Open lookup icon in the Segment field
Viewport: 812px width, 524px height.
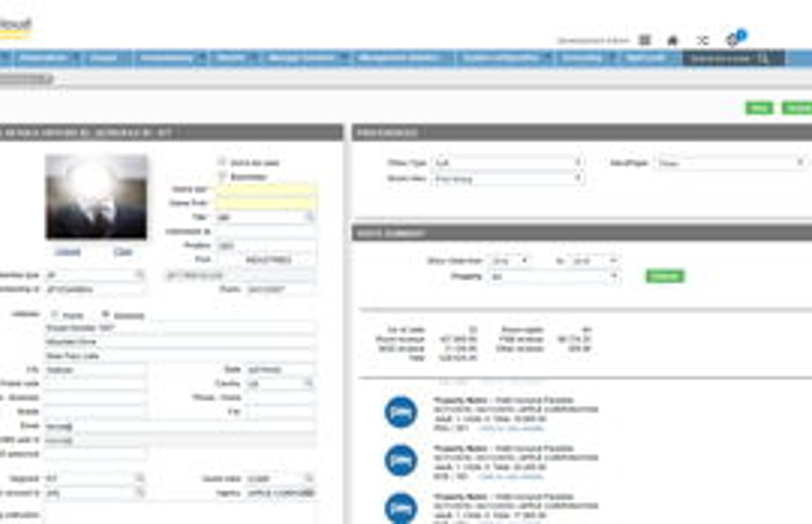pos(139,478)
